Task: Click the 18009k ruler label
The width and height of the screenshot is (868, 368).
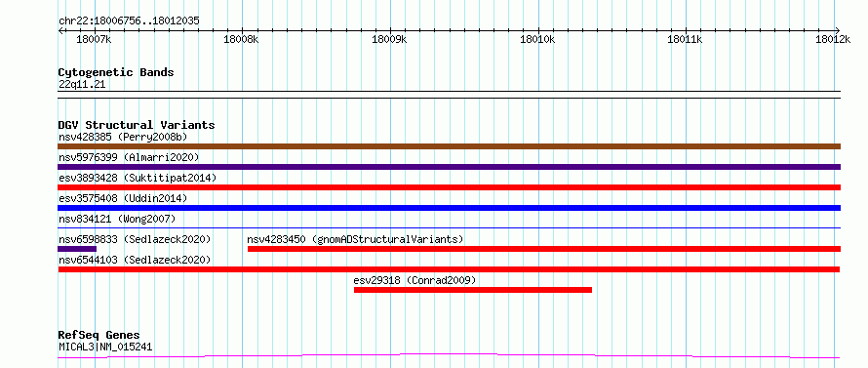Action: click(390, 39)
